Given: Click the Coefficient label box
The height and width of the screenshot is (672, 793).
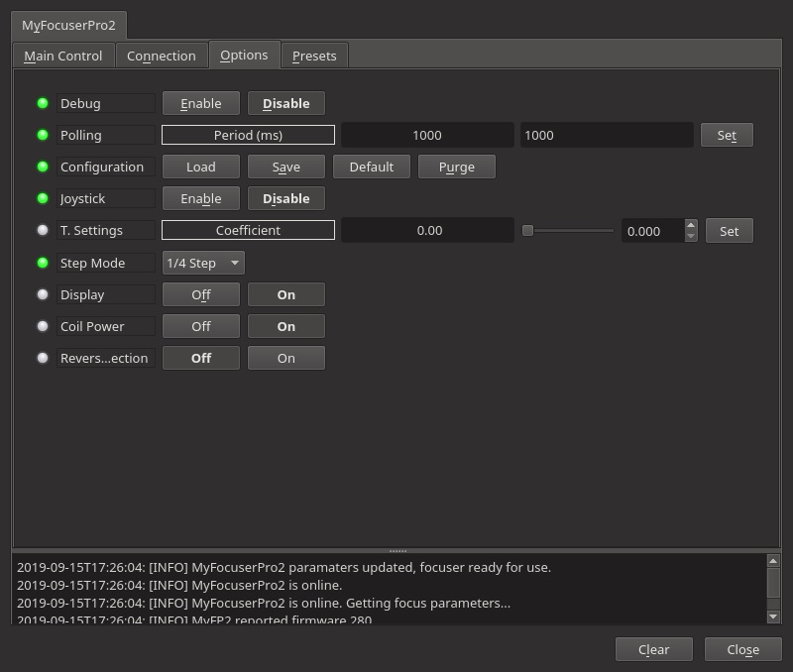Looking at the screenshot, I should (x=249, y=230).
